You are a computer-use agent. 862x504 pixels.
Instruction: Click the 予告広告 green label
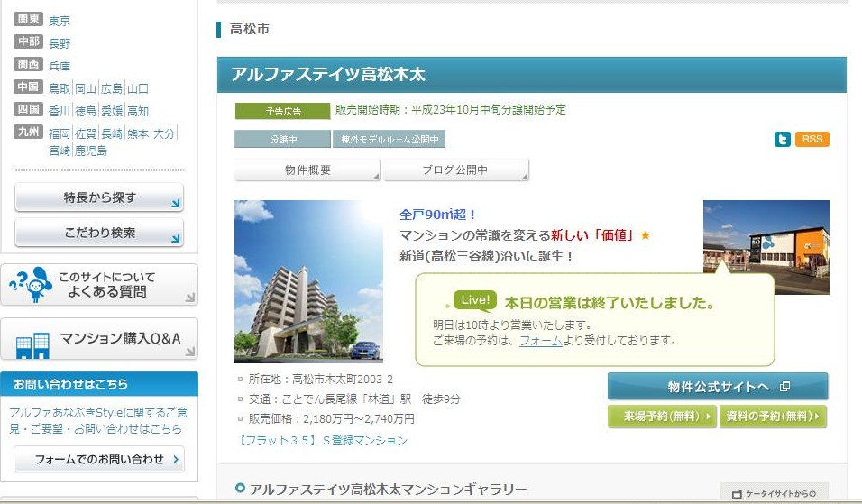[282, 111]
